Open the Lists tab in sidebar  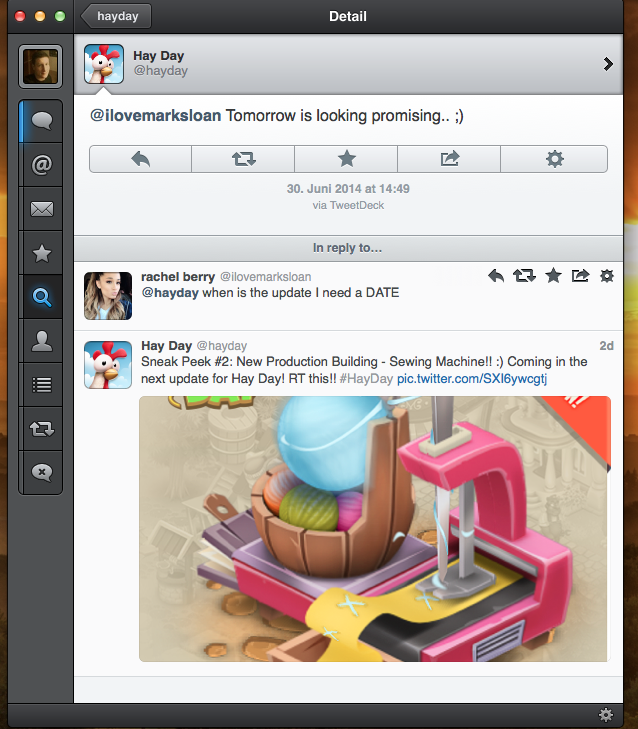click(41, 385)
